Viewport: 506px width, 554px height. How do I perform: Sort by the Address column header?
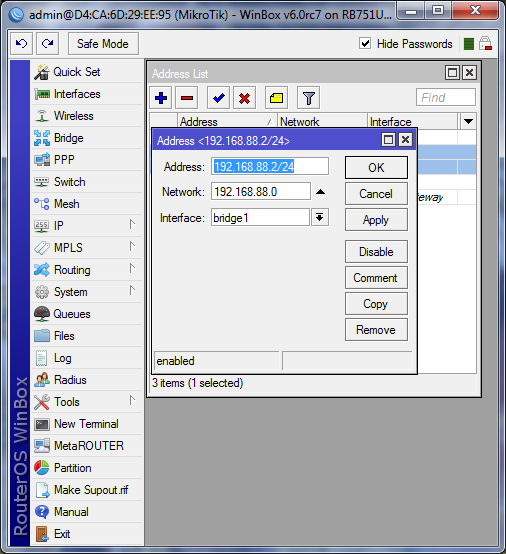pyautogui.click(x=227, y=122)
